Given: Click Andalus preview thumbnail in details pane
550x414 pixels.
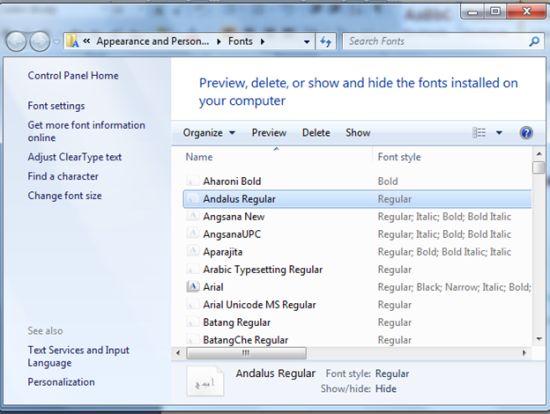Looking at the screenshot, I should point(205,382).
